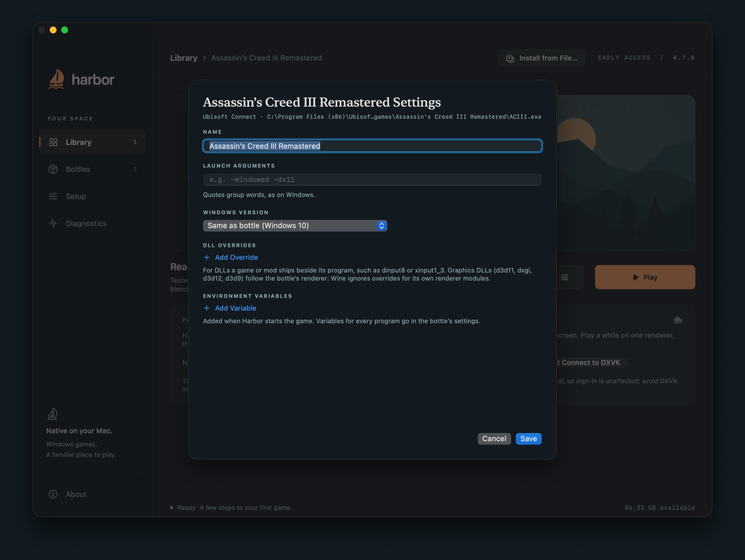Click the "EARLY ACCESS" label
Viewport: 745px width, 560px height.
tap(624, 58)
